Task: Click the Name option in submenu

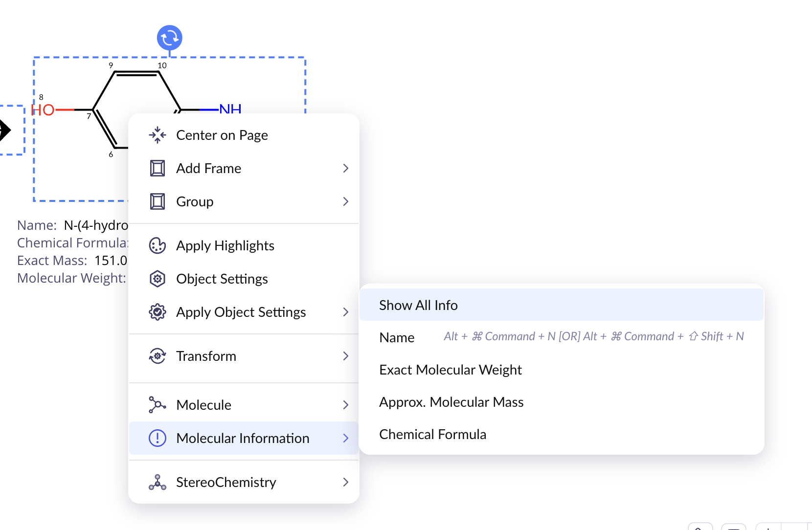Action: [397, 337]
